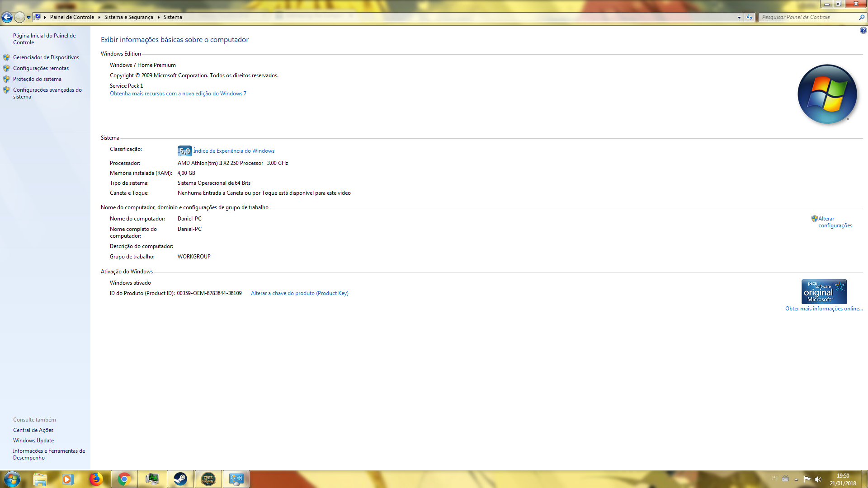Open link for more Windows 7 edition features
868x488 pixels.
[x=178, y=94]
